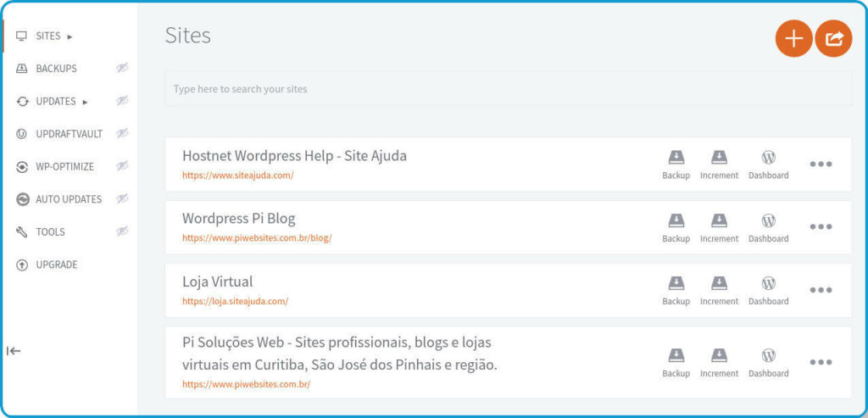
Task: Click the orange add site plus button
Action: click(x=793, y=38)
